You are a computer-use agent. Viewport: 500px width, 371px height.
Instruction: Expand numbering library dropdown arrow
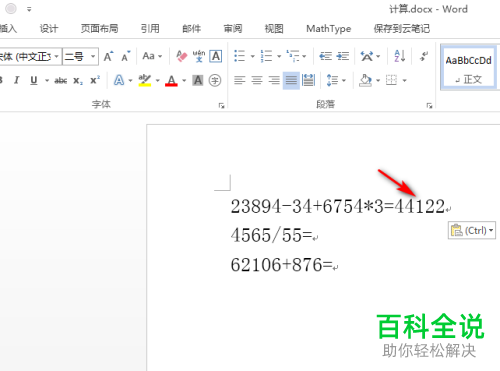[x=279, y=56]
